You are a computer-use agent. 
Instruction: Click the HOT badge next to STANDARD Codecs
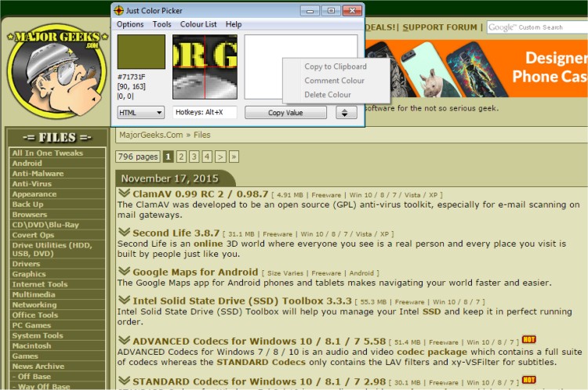528,380
